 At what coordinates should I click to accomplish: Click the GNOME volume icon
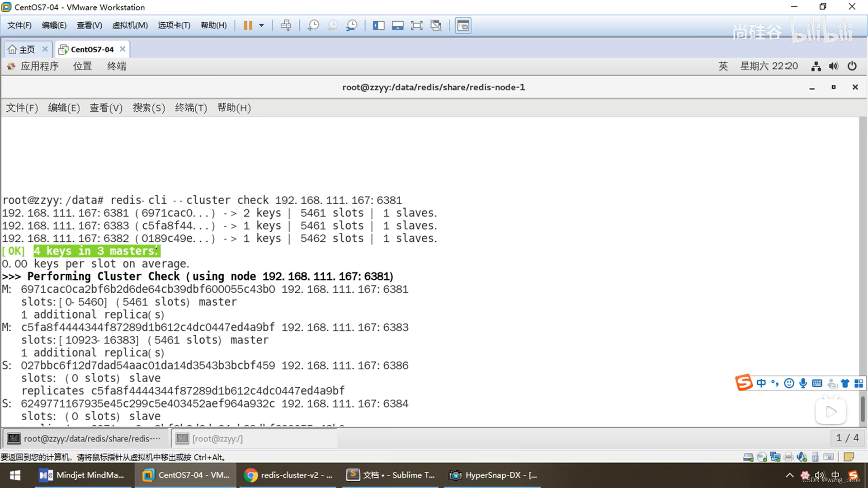pyautogui.click(x=834, y=66)
